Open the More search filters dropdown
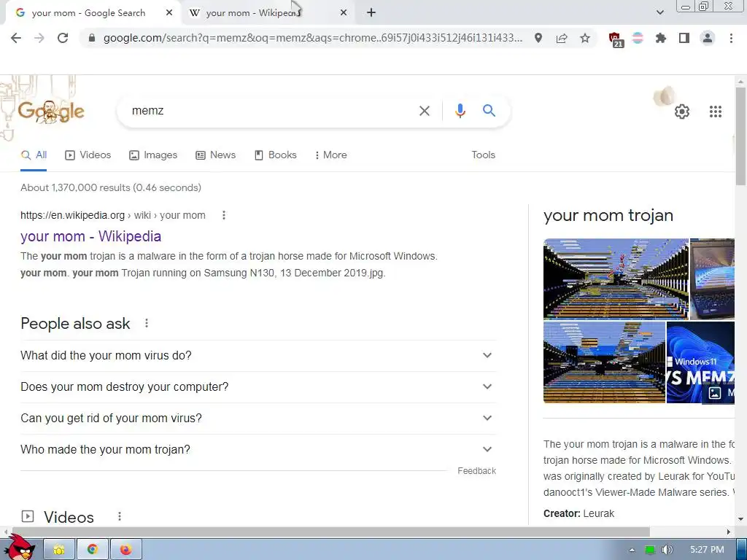Viewport: 747px width, 560px height. (x=330, y=155)
